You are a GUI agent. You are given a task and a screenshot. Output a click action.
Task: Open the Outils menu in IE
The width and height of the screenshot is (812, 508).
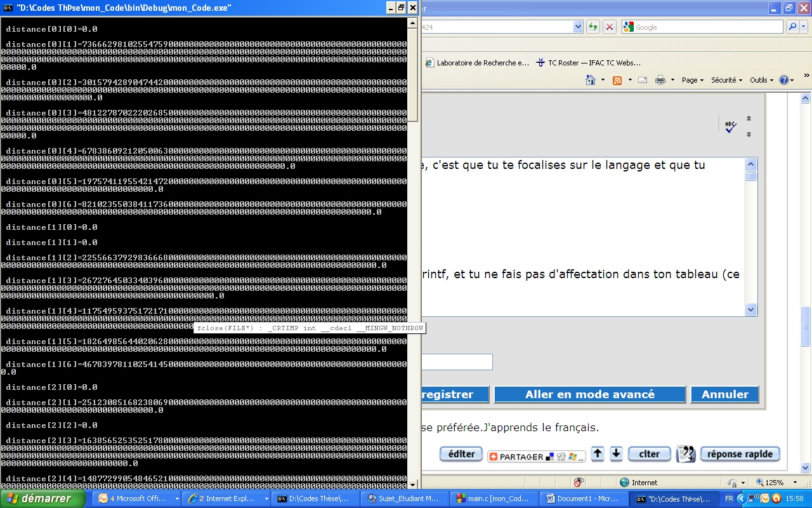pyautogui.click(x=761, y=80)
